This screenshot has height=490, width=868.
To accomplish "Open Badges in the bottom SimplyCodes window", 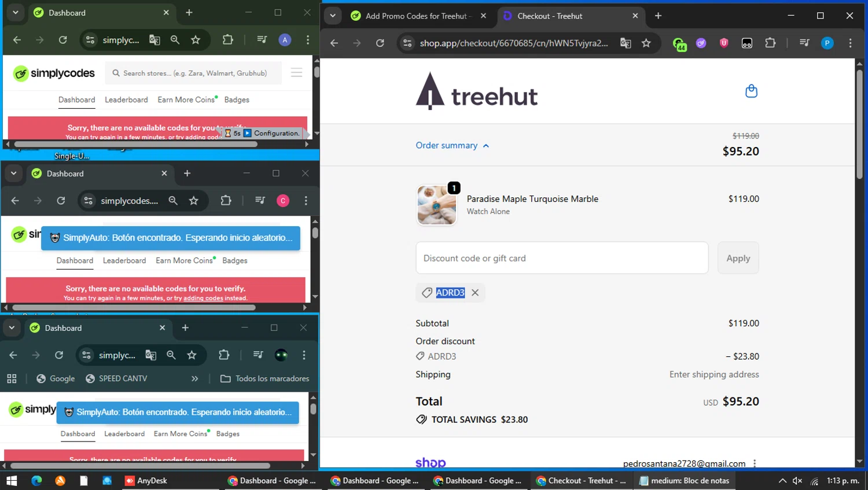I will click(228, 434).
